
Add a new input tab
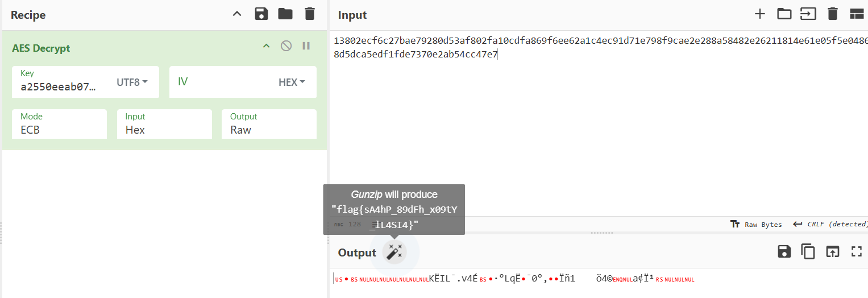coord(760,14)
